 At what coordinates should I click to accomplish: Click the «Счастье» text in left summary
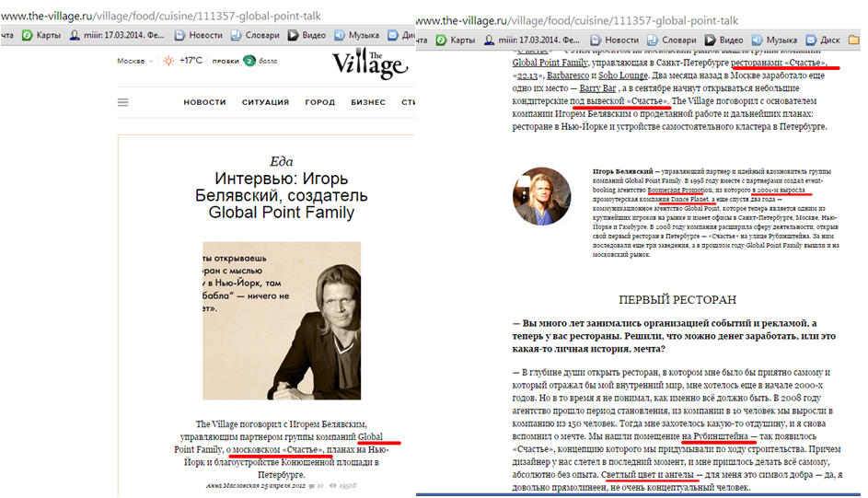pyautogui.click(x=302, y=450)
